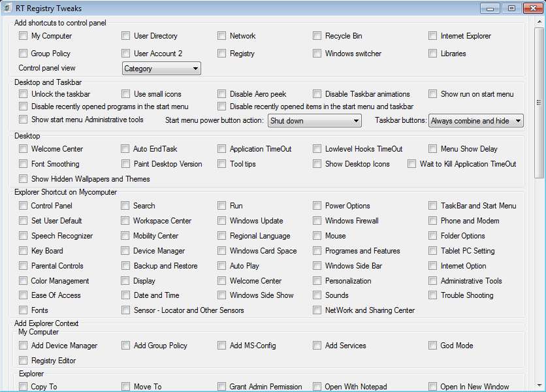Enable the My Computer shortcut checkbox
The width and height of the screenshot is (546, 392).
[24, 36]
